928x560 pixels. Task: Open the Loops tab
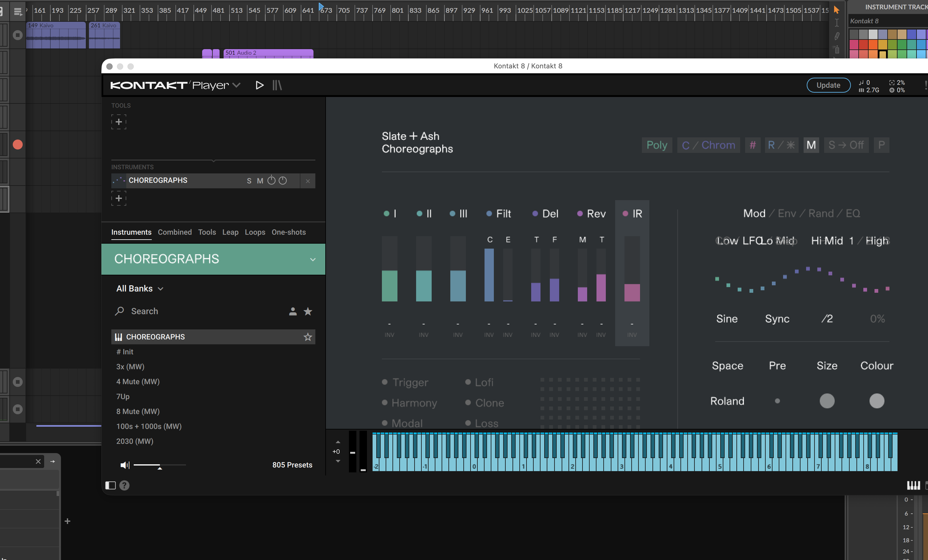255,232
